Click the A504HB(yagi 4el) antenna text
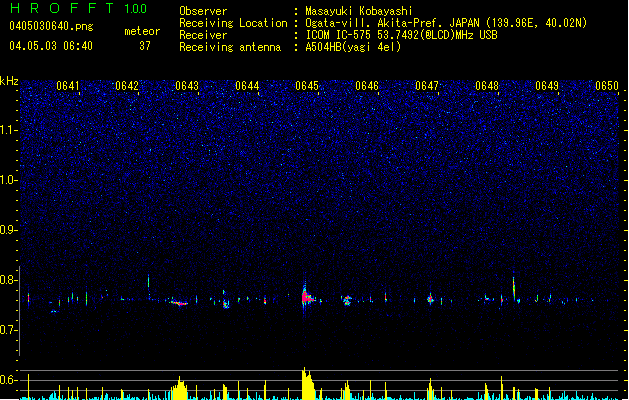 tap(353, 47)
